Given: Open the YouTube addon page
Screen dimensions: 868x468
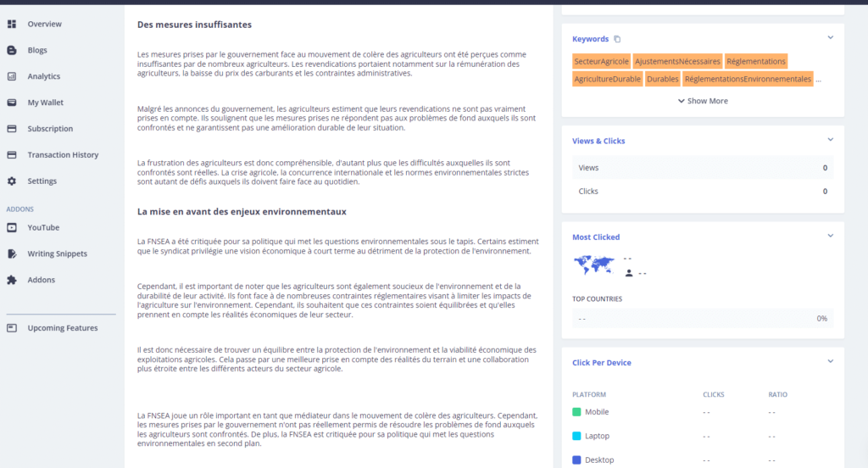Looking at the screenshot, I should pyautogui.click(x=43, y=227).
